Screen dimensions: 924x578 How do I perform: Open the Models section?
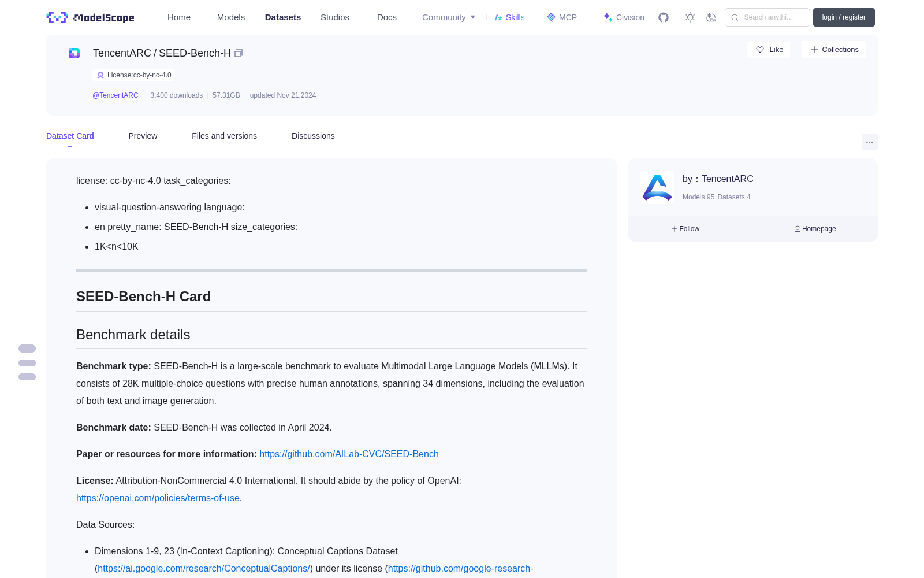click(x=231, y=17)
